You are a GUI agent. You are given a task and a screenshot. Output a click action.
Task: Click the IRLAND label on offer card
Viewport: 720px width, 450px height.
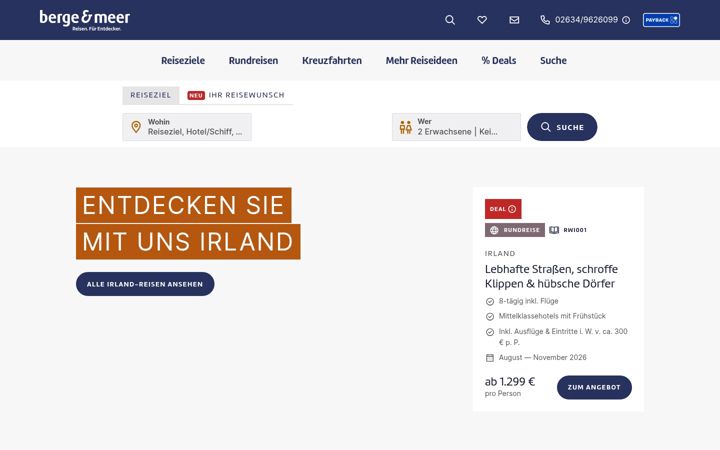(500, 253)
